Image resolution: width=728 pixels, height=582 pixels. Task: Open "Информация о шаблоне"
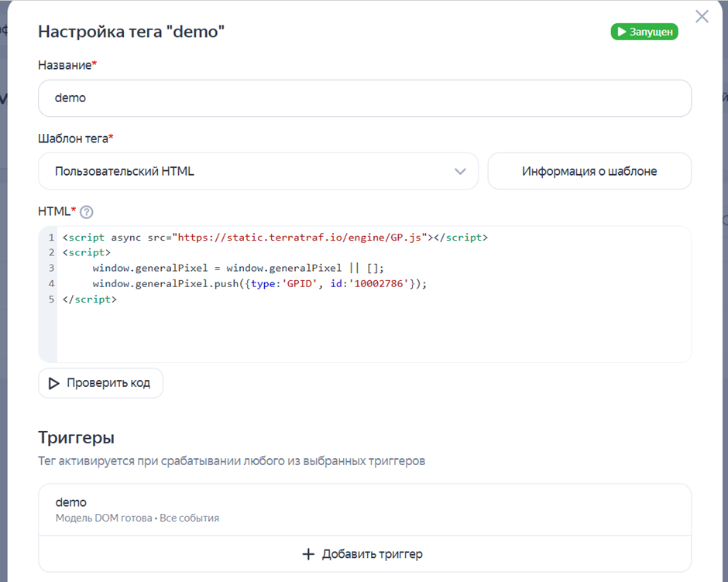click(589, 171)
